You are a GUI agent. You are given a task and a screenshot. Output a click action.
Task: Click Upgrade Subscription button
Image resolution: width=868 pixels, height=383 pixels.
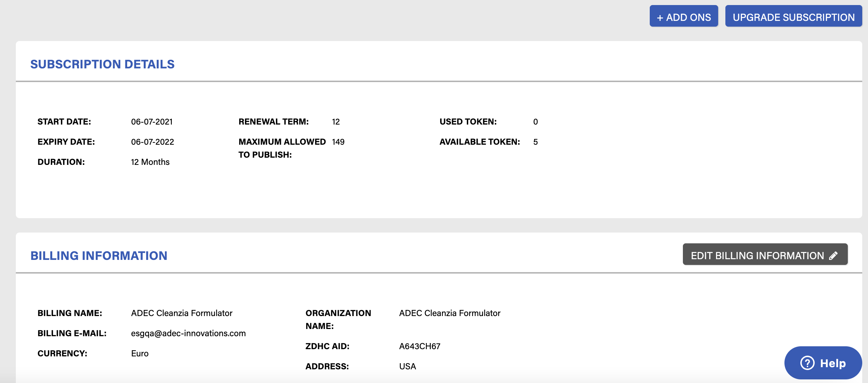(793, 16)
